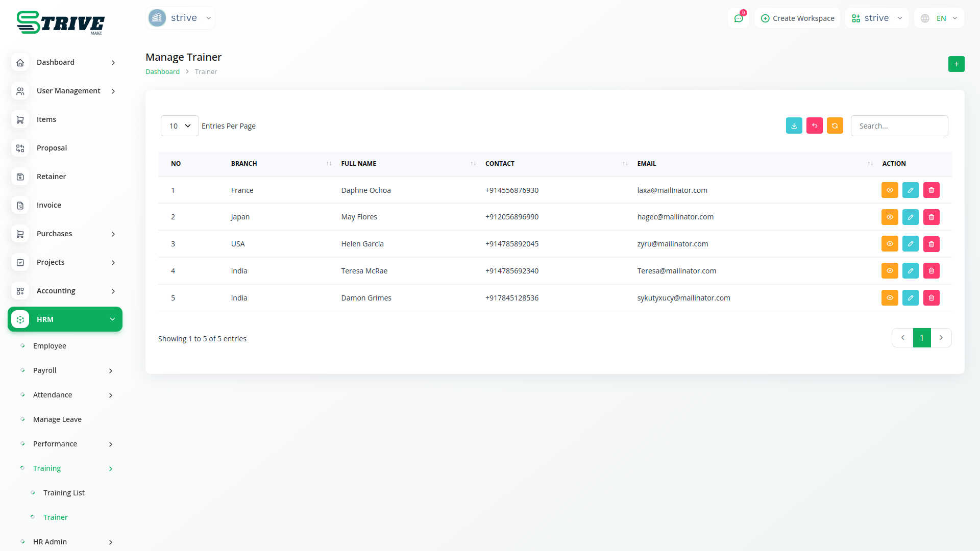View Helen Garcia details with eye icon
Image resolution: width=980 pixels, height=551 pixels.
point(889,244)
